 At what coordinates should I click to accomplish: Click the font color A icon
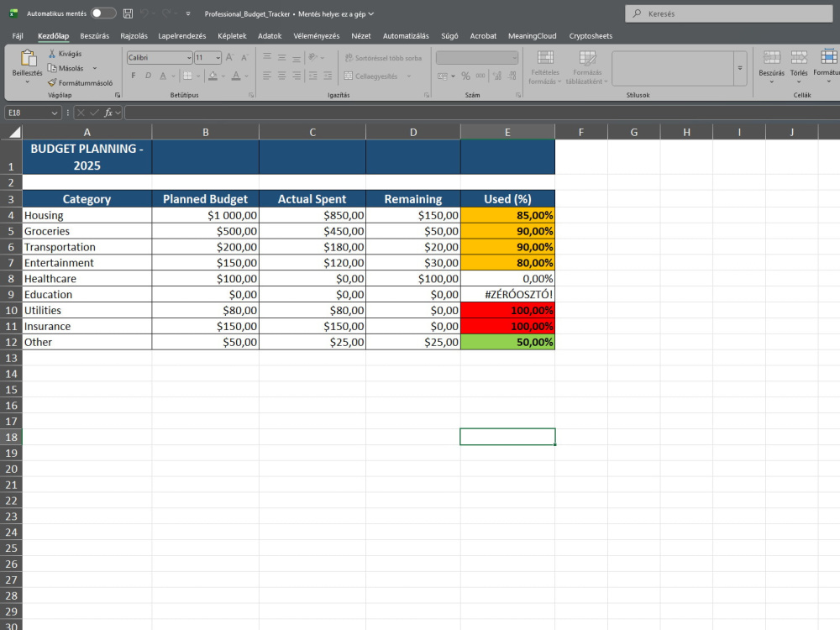point(236,76)
